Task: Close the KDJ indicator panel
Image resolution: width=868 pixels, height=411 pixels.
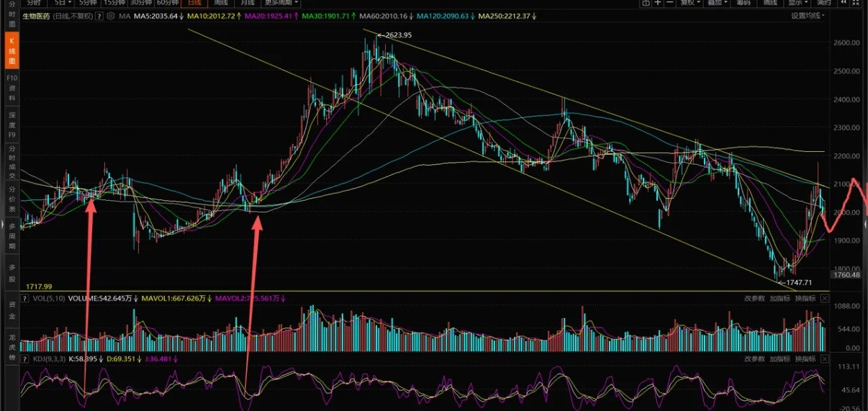Action: 825,358
